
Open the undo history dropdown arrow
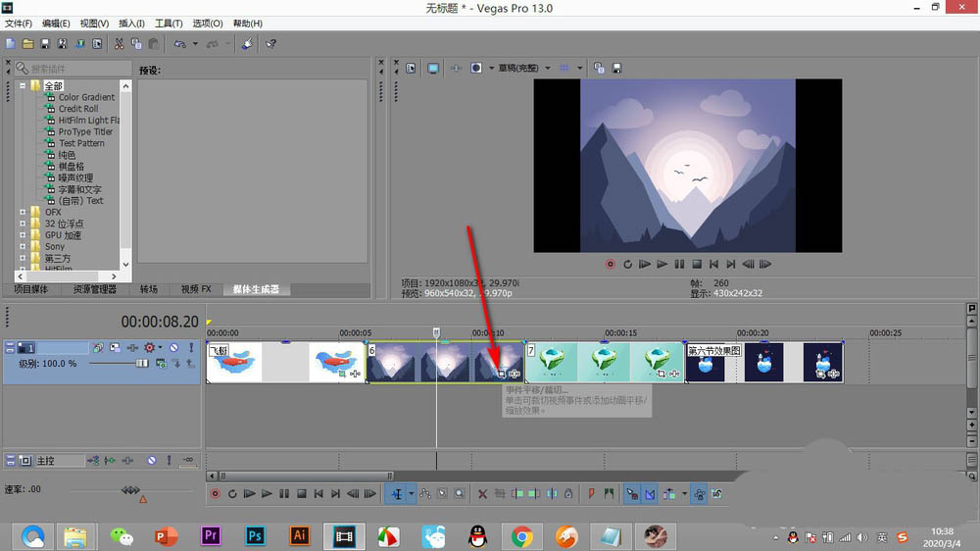[195, 44]
